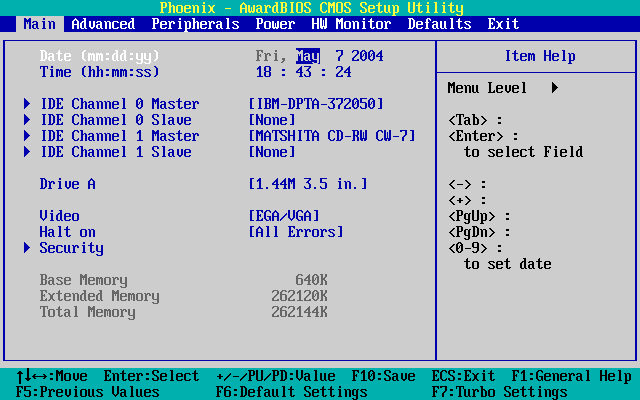Viewport: 640px width, 400px height.
Task: Click the F10:Save footer hint
Action: [x=384, y=376]
